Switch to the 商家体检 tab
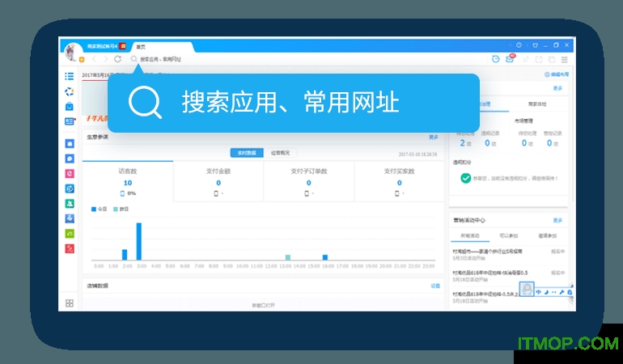The height and width of the screenshot is (364, 623). [x=536, y=104]
